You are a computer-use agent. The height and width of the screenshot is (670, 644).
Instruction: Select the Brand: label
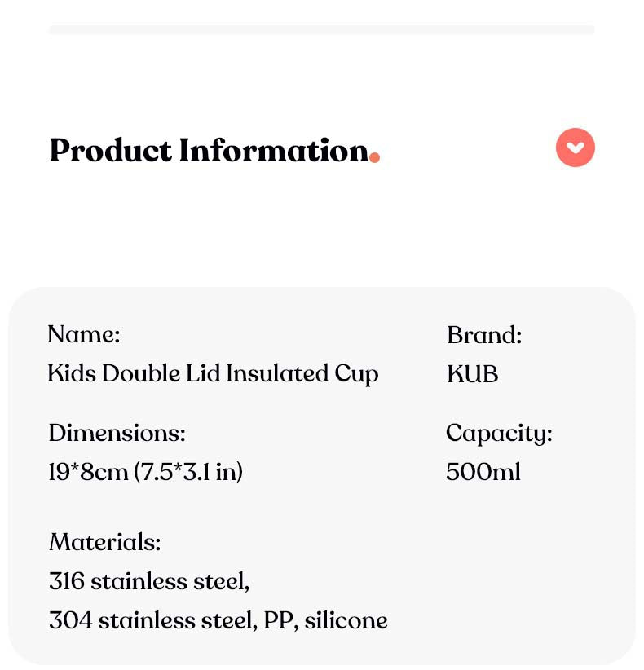click(x=484, y=334)
